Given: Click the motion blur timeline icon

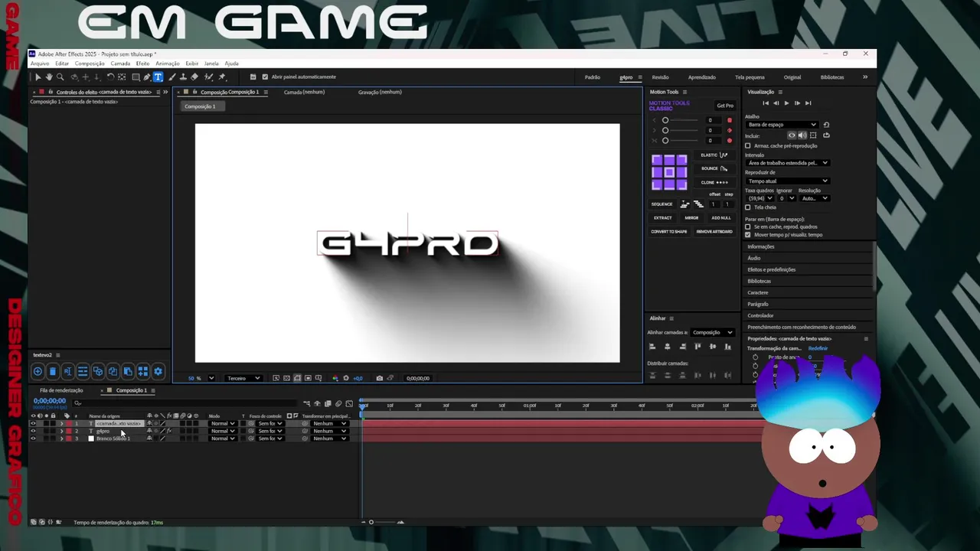Looking at the screenshot, I should [x=338, y=403].
